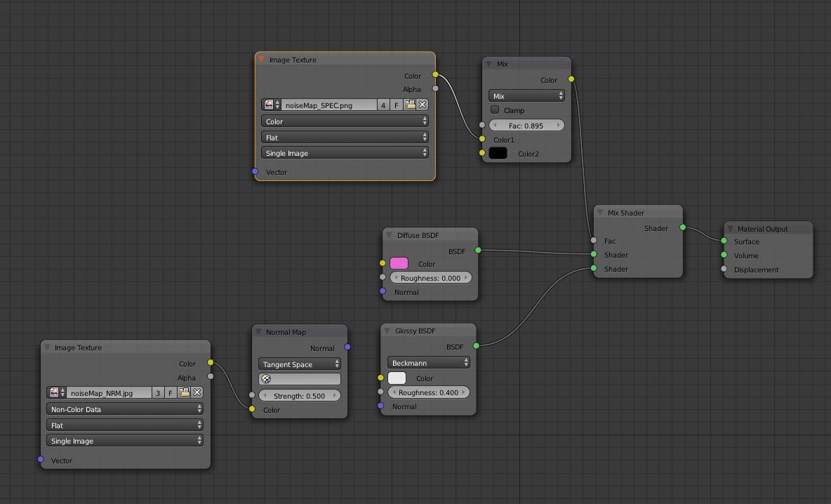Click Normal input socket of Glossy BSDF
831x504 pixels.
pyautogui.click(x=380, y=406)
